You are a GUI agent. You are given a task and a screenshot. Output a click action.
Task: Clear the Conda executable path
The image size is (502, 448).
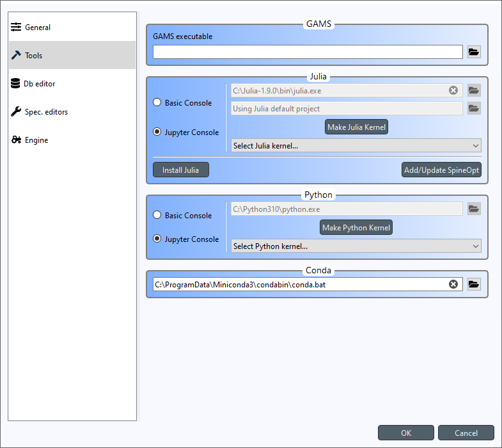[453, 284]
